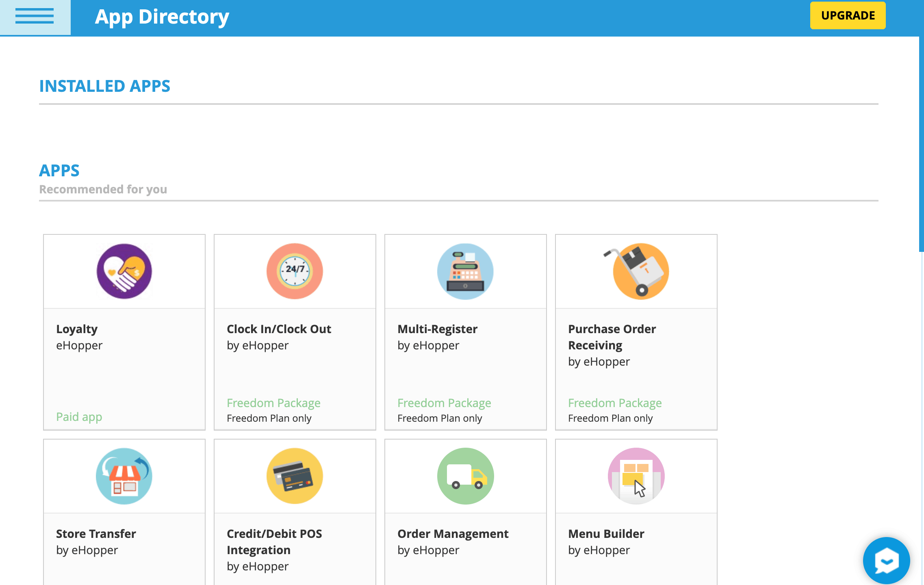Select the Loyalty heart handshake icon

(x=124, y=271)
